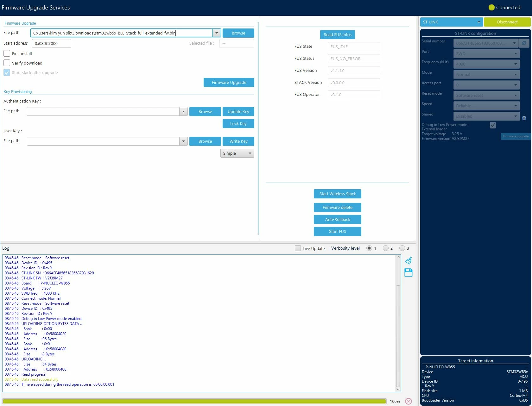This screenshot has height=406, width=532.
Task: Click the Start Wireless Stack button
Action: [338, 194]
